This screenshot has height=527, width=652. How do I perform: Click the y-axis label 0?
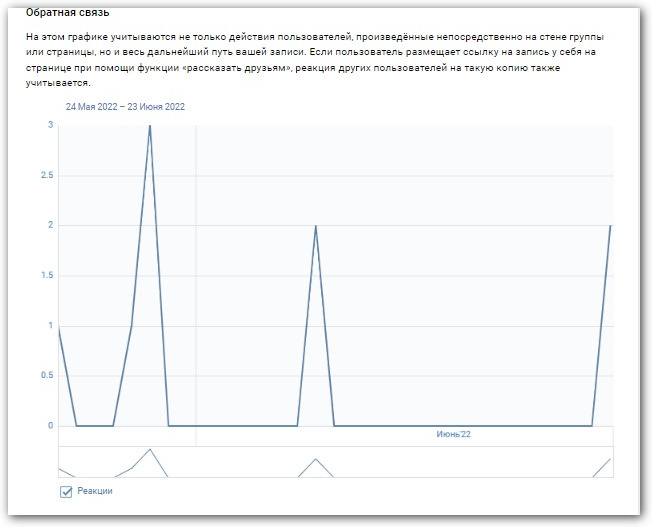click(49, 426)
